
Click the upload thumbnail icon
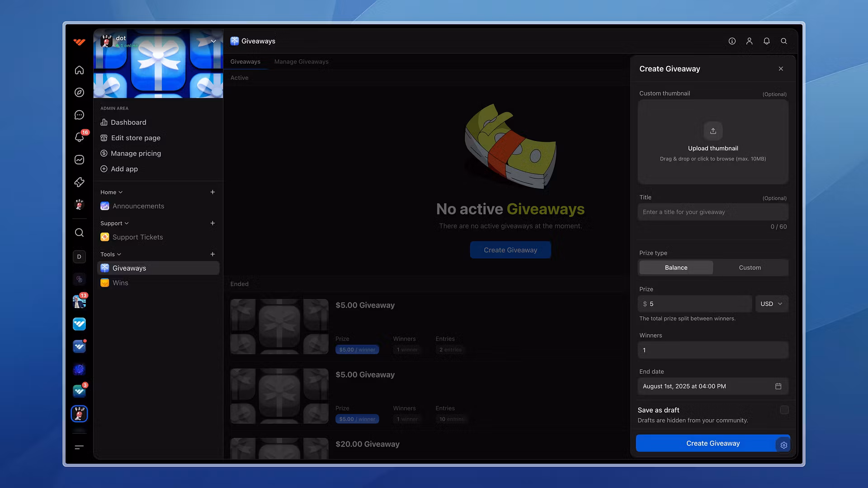[713, 131]
